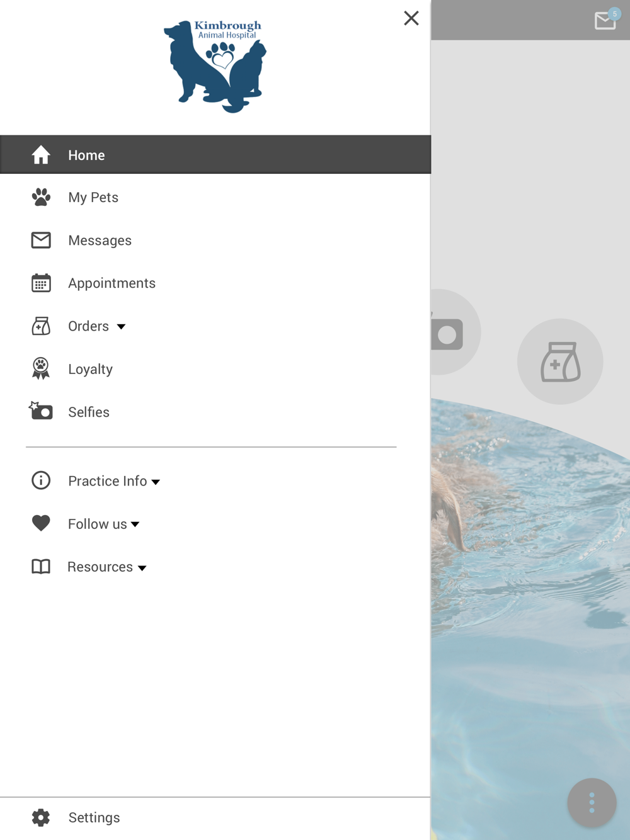Open the Messages menu item
This screenshot has width=630, height=840.
pos(100,241)
